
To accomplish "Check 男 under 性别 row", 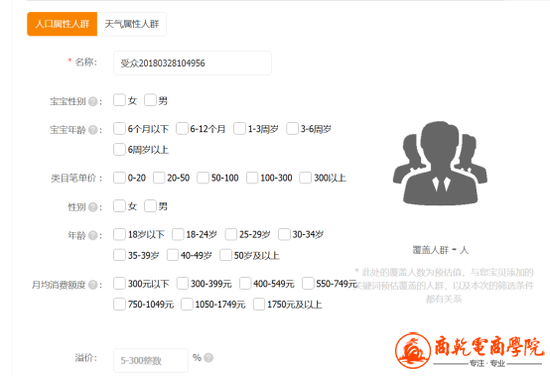I will [x=150, y=206].
